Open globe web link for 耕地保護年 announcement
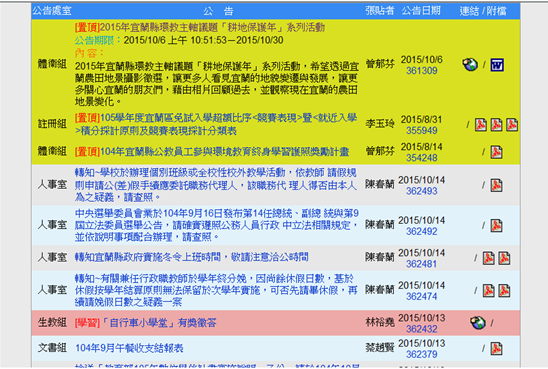This screenshot has width=548, height=369. pos(470,65)
